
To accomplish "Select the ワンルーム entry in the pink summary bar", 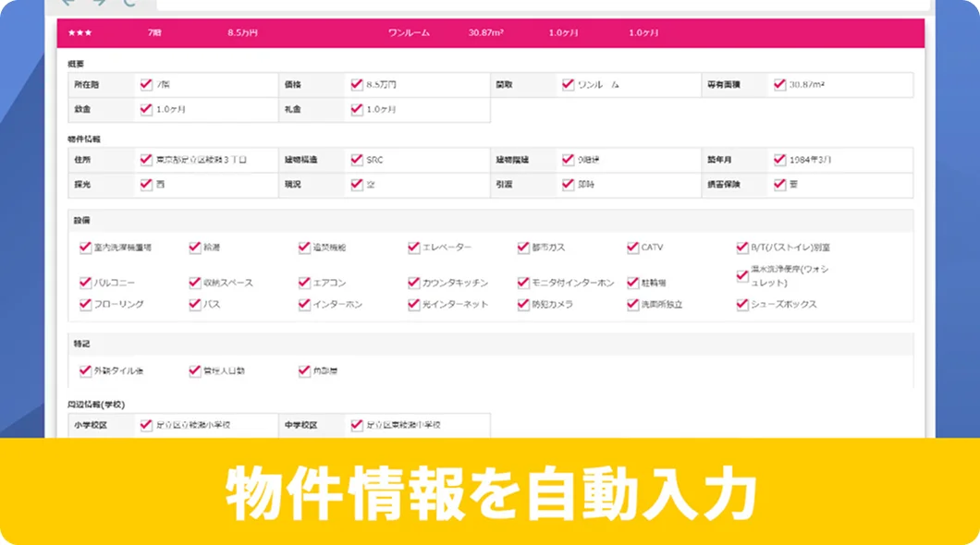I will click(410, 31).
